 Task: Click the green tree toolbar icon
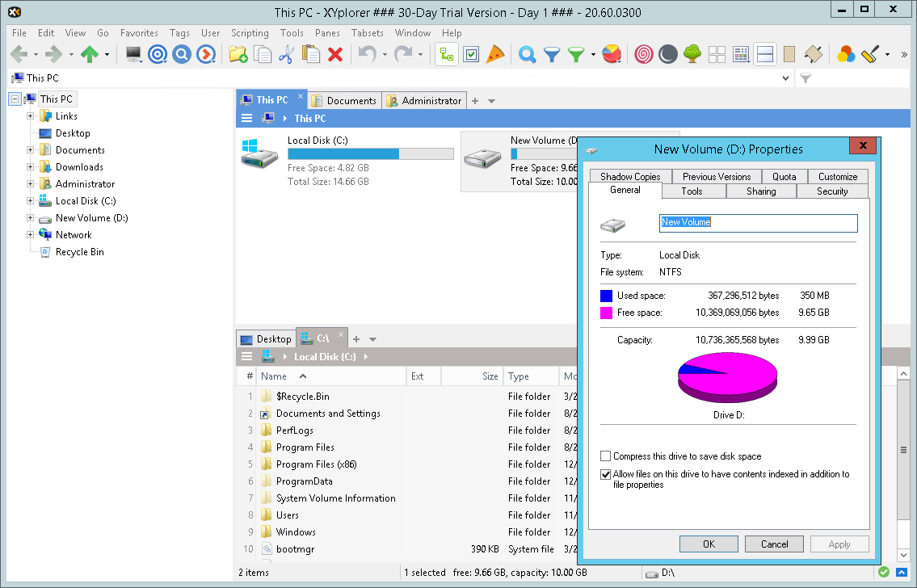(692, 54)
